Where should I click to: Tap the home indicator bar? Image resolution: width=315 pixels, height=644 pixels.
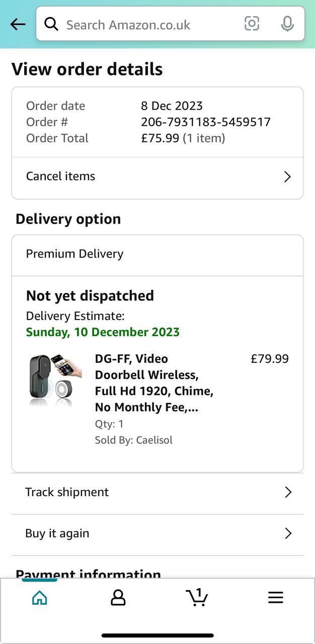[157, 635]
